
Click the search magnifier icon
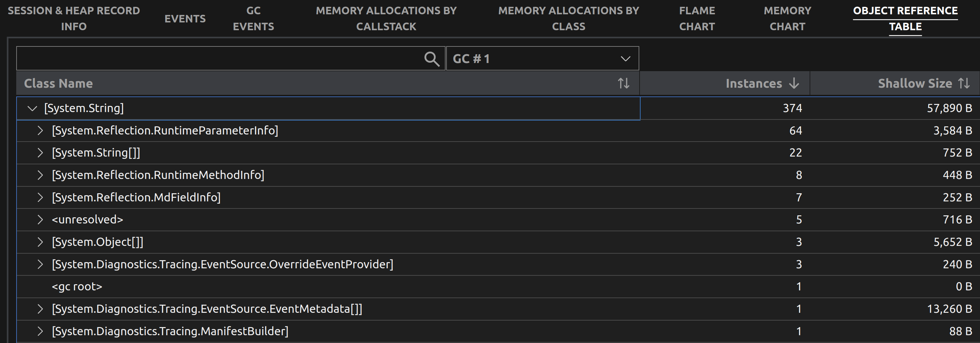(432, 58)
